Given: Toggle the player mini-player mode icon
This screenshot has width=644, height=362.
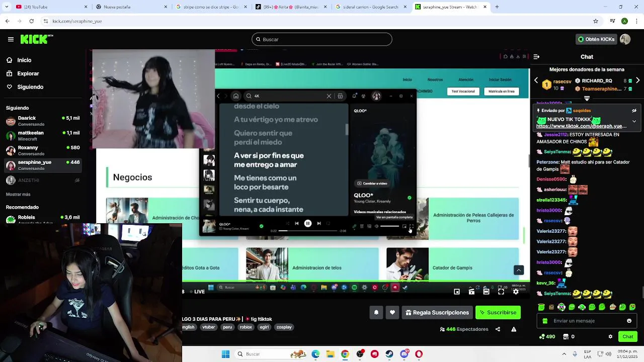Looking at the screenshot, I should click(x=457, y=292).
